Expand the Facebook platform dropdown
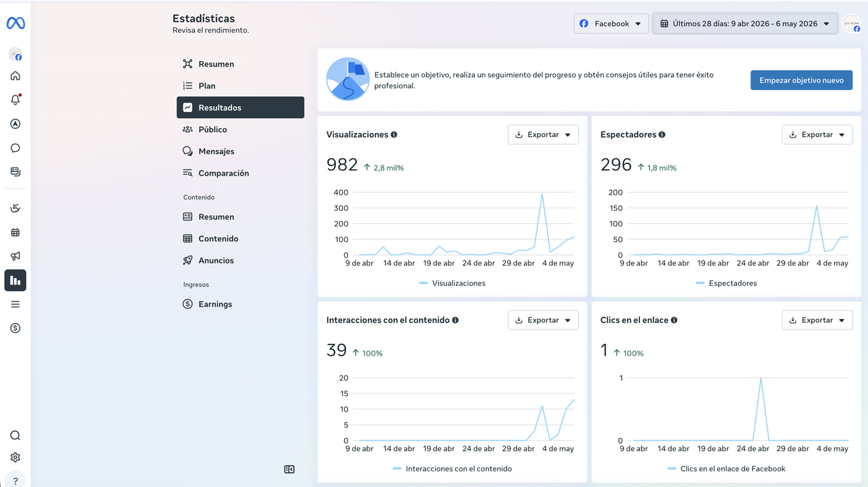868x487 pixels. (611, 24)
